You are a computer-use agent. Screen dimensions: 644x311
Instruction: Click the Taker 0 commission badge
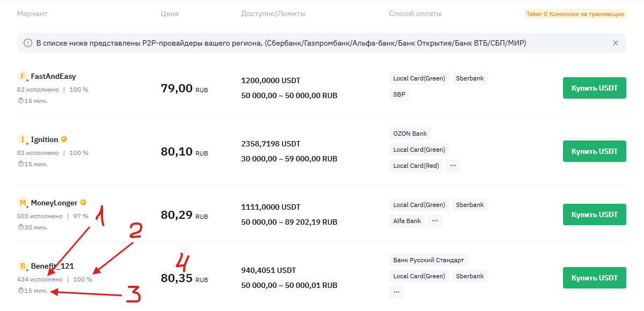click(575, 14)
